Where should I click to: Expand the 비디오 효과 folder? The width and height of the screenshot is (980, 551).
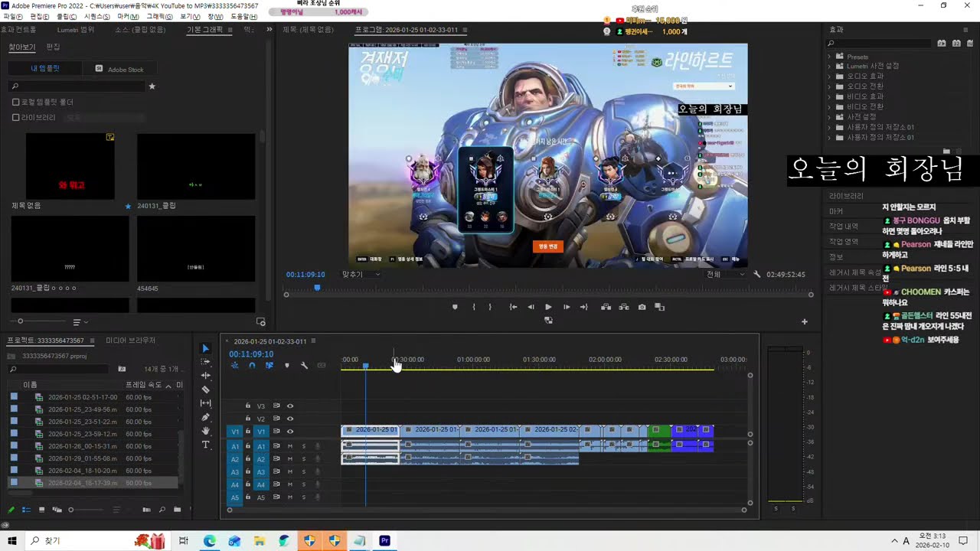[x=829, y=97]
